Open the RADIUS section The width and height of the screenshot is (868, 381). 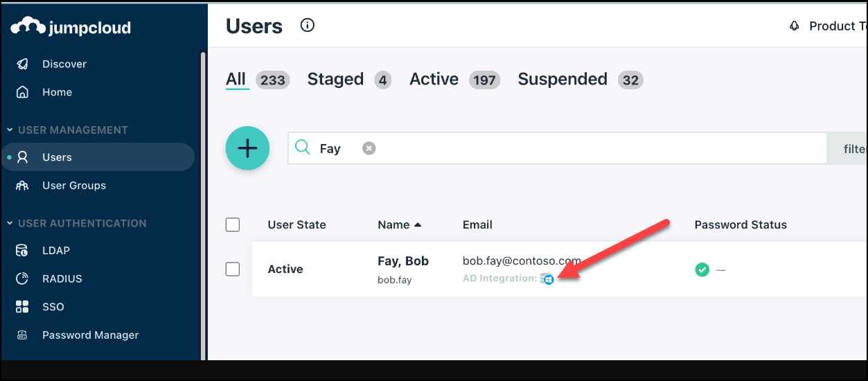click(62, 278)
